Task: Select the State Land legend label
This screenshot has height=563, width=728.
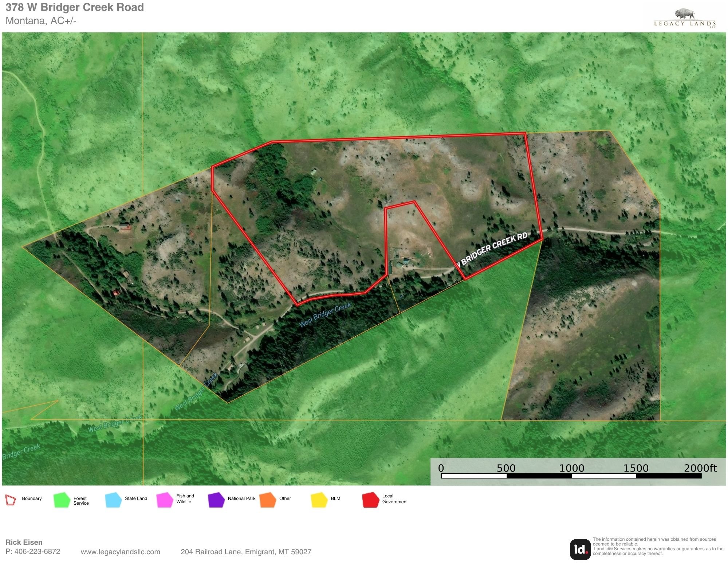Action: [136, 499]
